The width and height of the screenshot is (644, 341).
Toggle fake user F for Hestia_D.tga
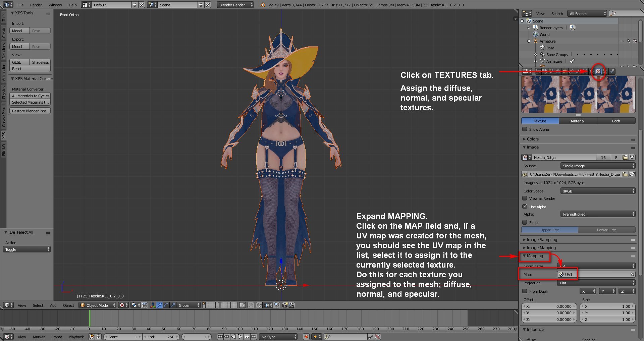pyautogui.click(x=616, y=157)
